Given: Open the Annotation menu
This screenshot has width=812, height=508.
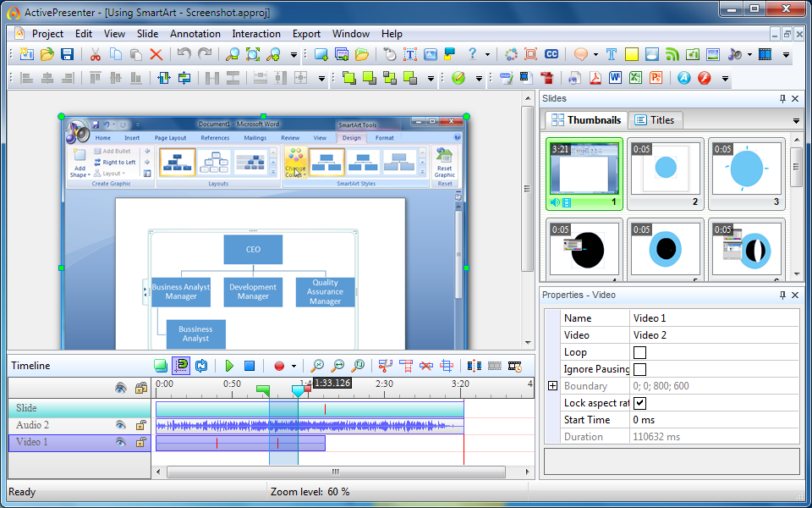Looking at the screenshot, I should [195, 34].
